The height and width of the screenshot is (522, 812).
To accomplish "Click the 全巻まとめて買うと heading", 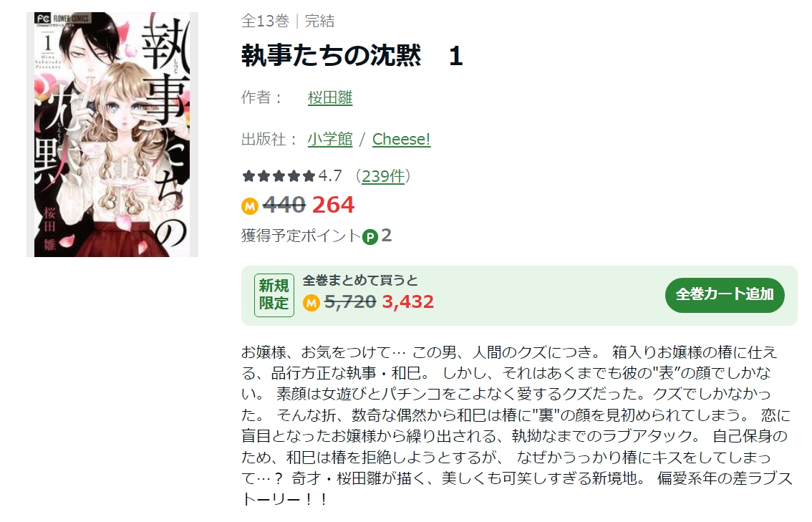I will coord(360,280).
